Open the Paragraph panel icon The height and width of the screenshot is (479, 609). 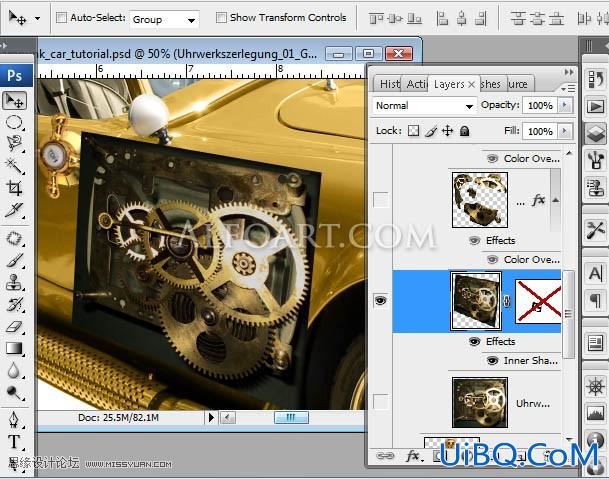(x=596, y=300)
